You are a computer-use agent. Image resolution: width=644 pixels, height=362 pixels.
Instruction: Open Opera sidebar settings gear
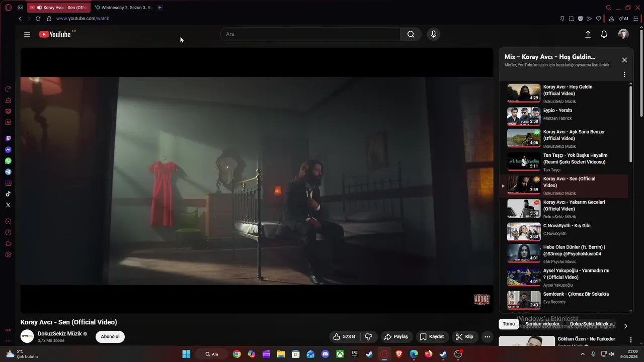pyautogui.click(x=8, y=255)
